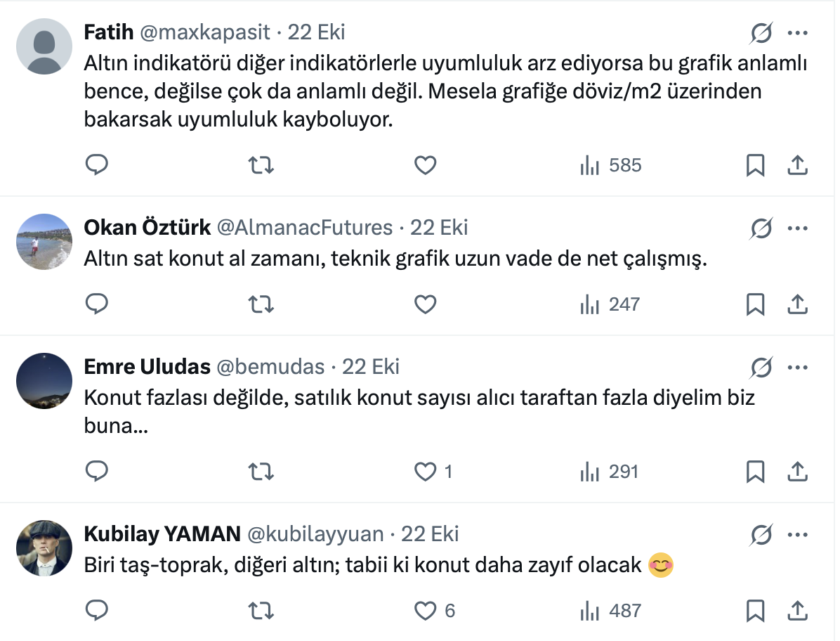Open the 22 Eki timestamp on Emre's tweet
The width and height of the screenshot is (840, 641).
(371, 367)
